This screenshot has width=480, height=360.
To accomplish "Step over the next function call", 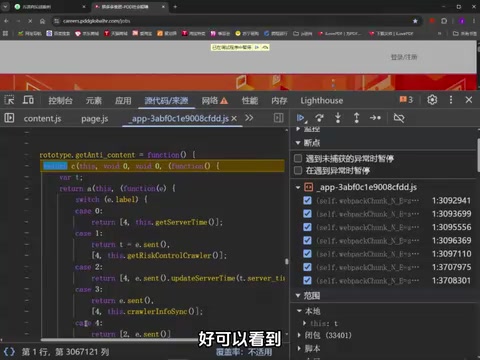I will tap(319, 118).
